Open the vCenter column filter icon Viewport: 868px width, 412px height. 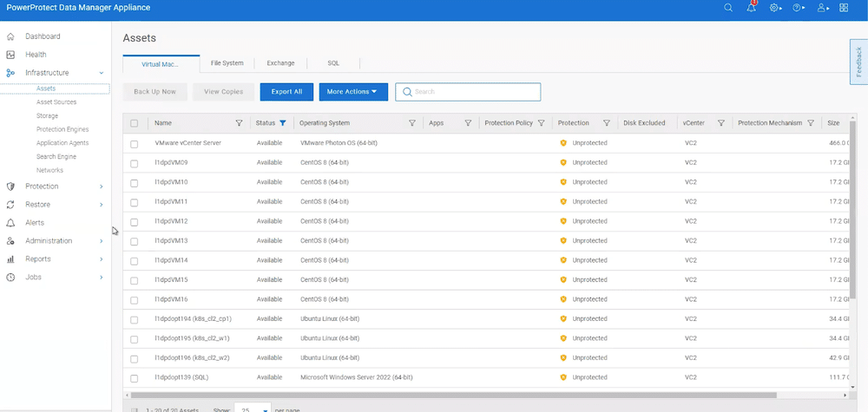tap(721, 123)
